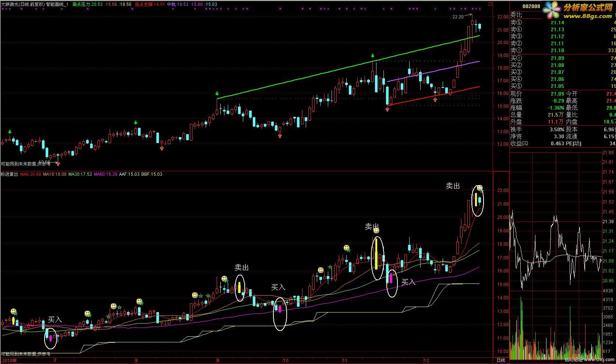Click the chart title 大族激光(日线,前复权)
This screenshot has width=616, height=364.
(x=23, y=4)
